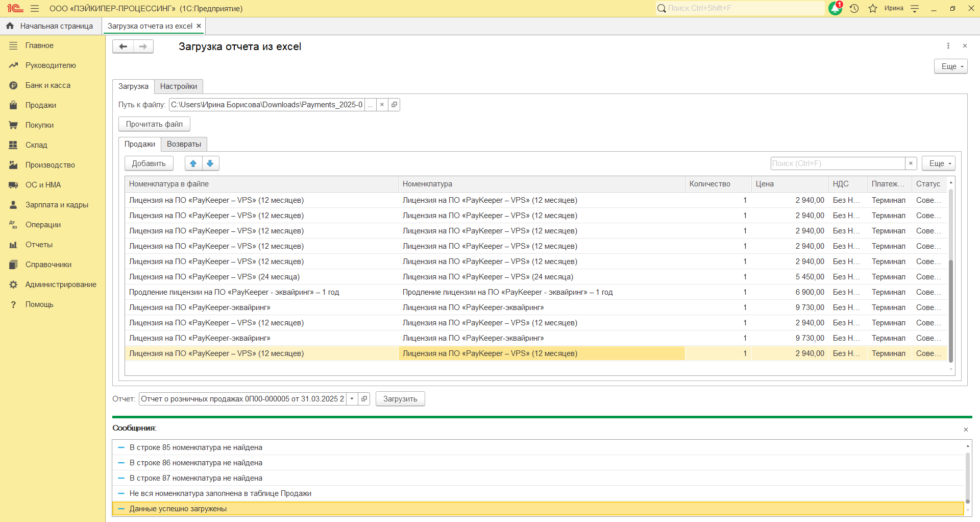Open file path with the open-link icon
This screenshot has height=522, width=980.
coord(394,105)
